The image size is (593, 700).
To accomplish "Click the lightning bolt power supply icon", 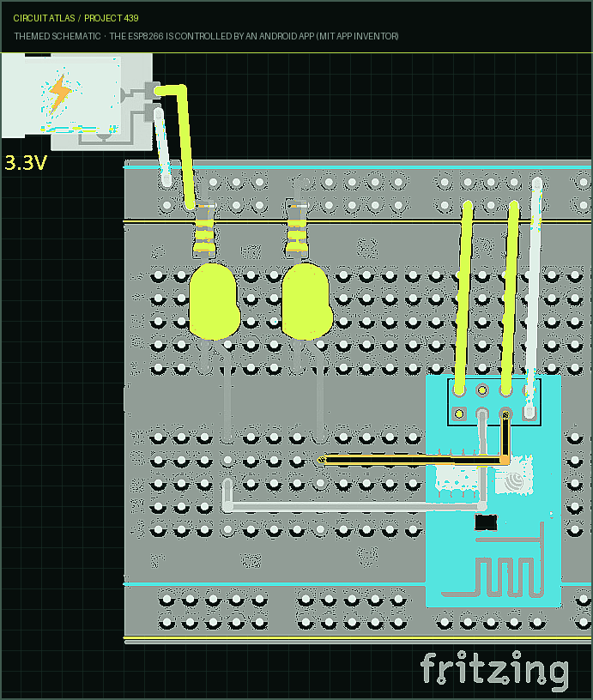I will click(59, 94).
